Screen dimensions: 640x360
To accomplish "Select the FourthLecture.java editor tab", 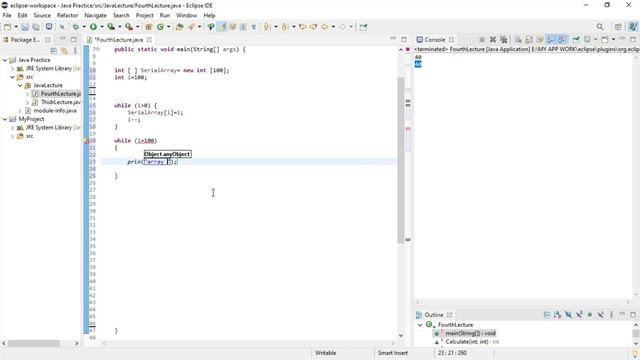I will point(118,40).
